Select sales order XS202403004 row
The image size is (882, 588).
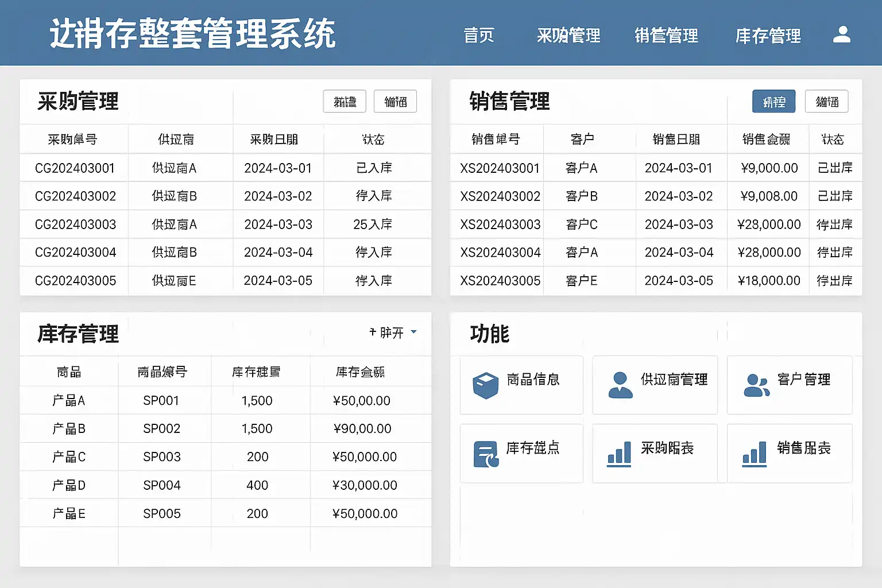pyautogui.click(x=656, y=252)
